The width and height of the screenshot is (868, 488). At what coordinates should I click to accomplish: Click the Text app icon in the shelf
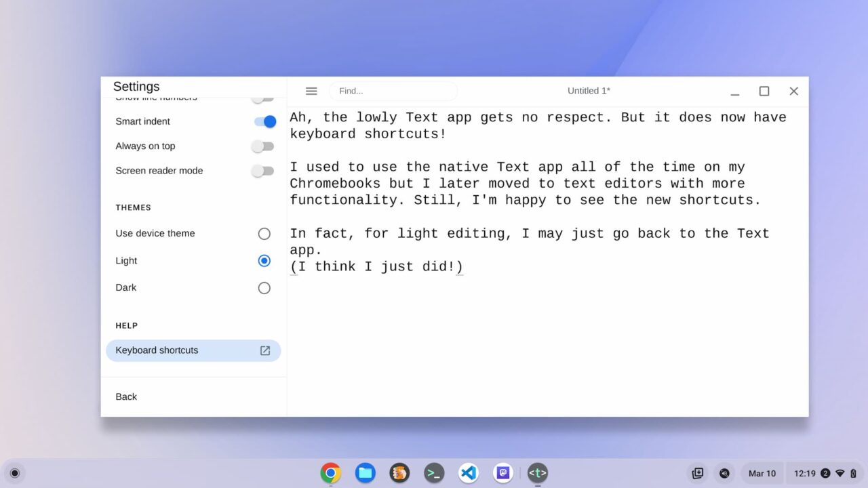click(538, 473)
